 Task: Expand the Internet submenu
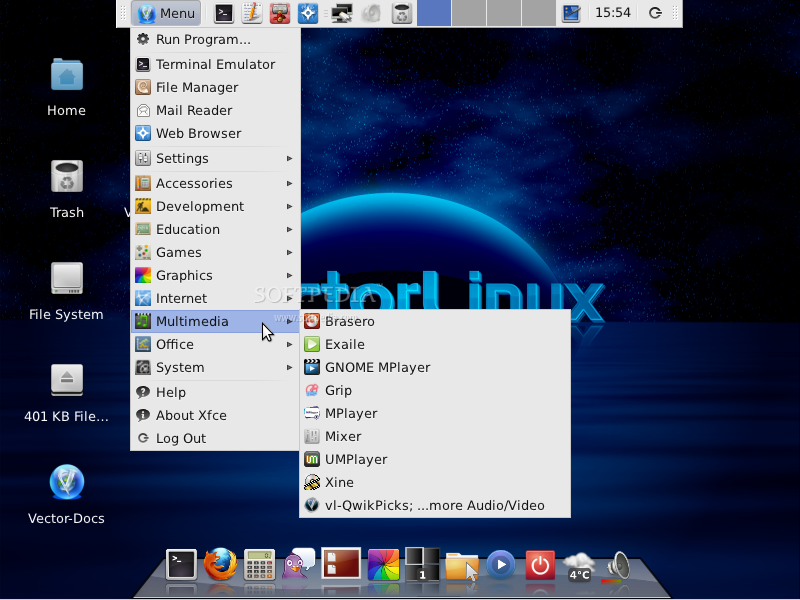pyautogui.click(x=182, y=298)
